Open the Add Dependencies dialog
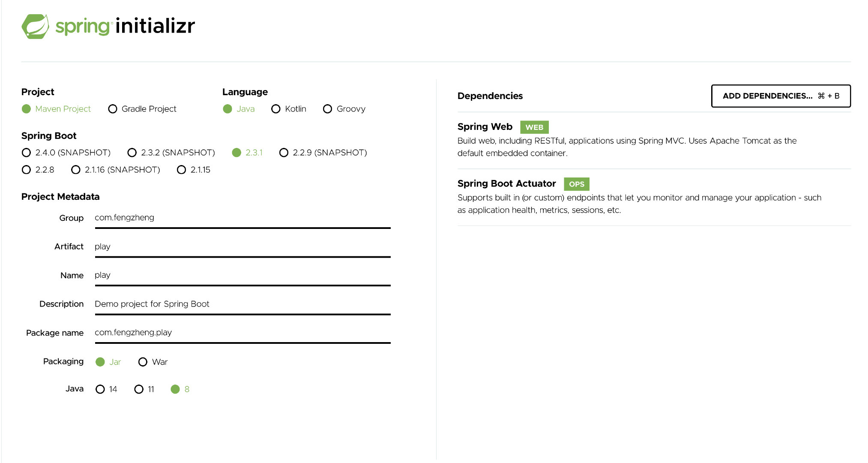The width and height of the screenshot is (868, 463). 781,96
